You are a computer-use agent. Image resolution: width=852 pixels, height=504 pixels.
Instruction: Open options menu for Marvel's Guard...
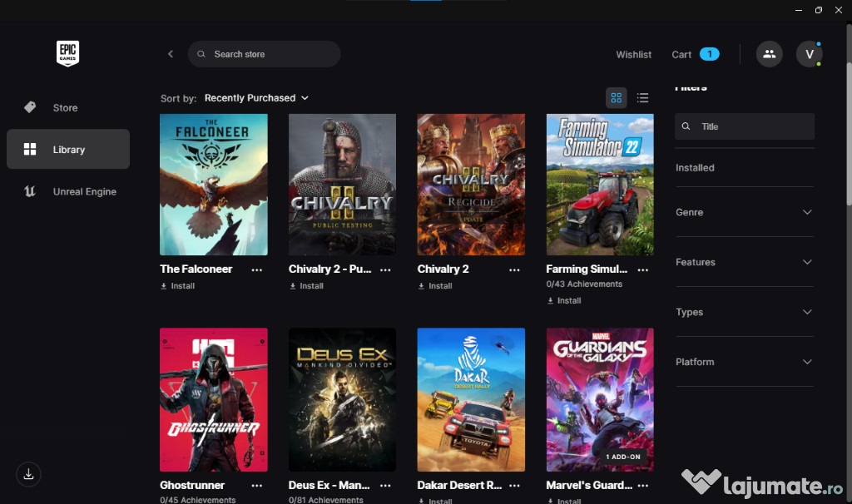pos(643,486)
